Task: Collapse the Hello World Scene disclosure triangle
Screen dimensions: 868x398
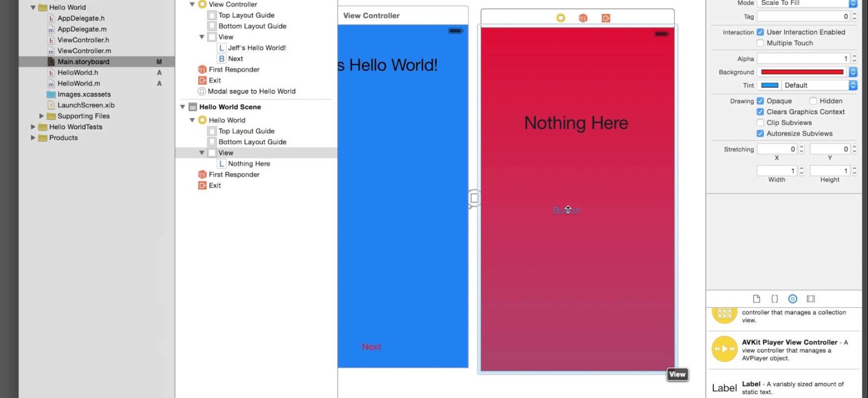Action: 183,107
